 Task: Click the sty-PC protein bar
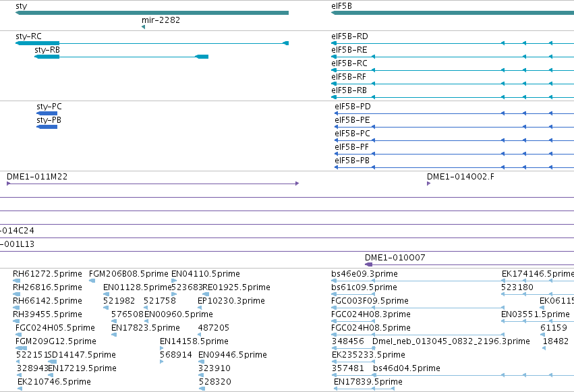point(47,113)
